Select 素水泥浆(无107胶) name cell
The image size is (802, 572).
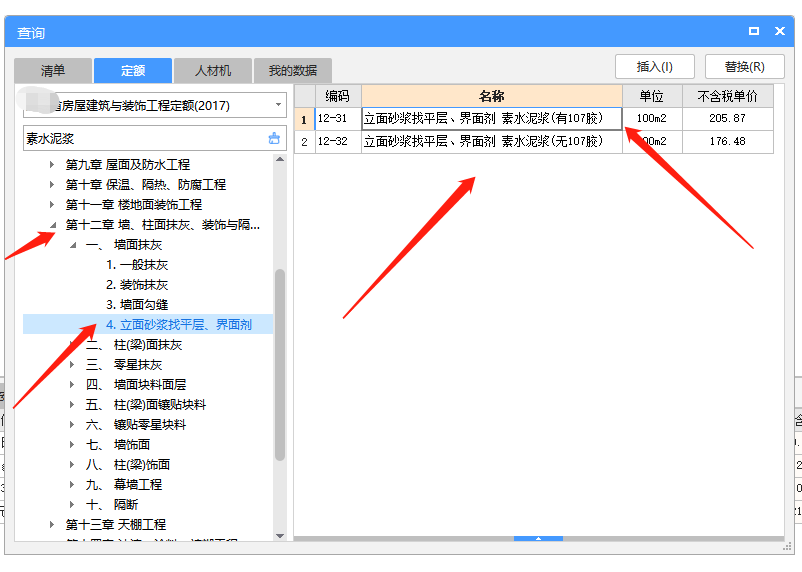coord(492,142)
